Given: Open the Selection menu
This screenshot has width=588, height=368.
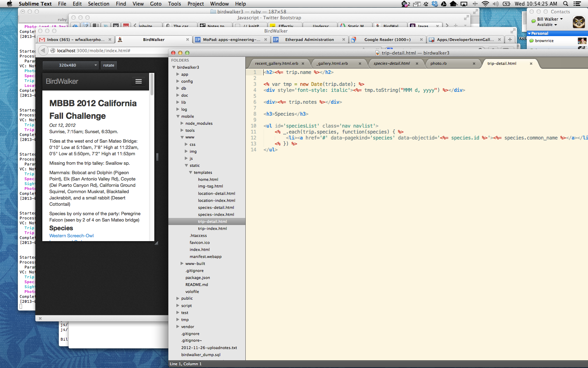Looking at the screenshot, I should [99, 4].
